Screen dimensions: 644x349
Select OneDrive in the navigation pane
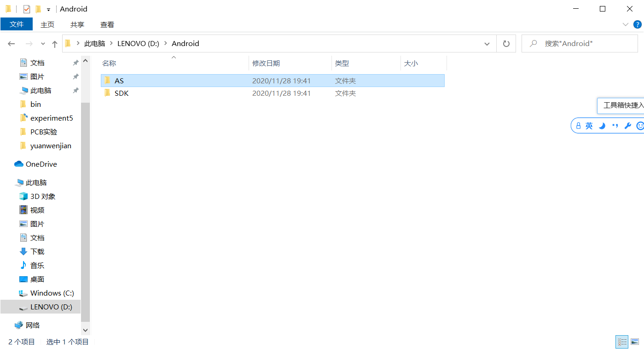click(x=41, y=164)
